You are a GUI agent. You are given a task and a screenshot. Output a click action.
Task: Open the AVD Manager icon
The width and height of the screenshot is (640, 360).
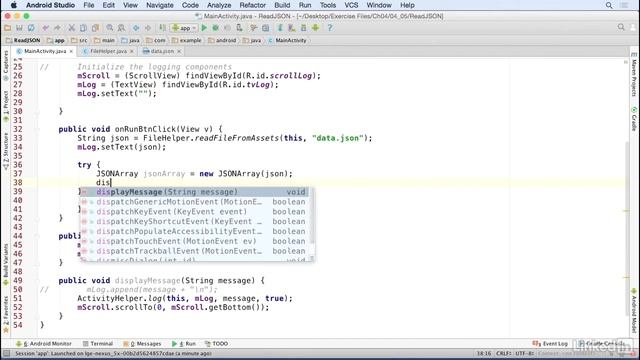pos(291,28)
